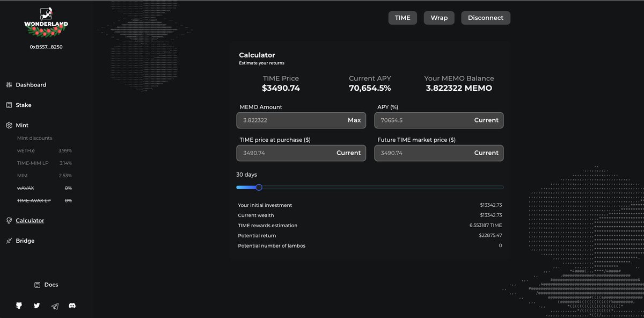Image resolution: width=644 pixels, height=318 pixels.
Task: Open the Discord icon link
Action: coord(72,306)
